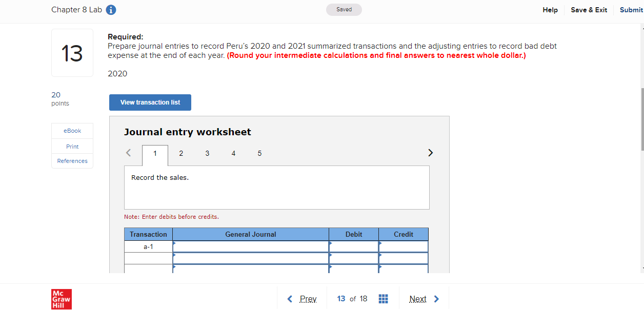Screen dimensions: 644x310
Task: Expand the marker on the a-1 Debit cell
Action: (330, 243)
